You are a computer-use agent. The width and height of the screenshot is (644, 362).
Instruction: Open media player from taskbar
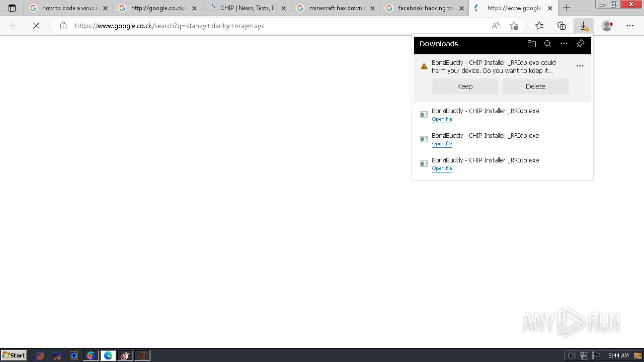click(74, 355)
